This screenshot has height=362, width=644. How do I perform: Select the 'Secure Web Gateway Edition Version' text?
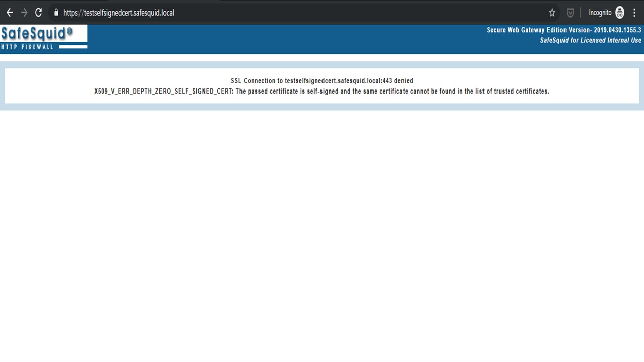pos(564,30)
